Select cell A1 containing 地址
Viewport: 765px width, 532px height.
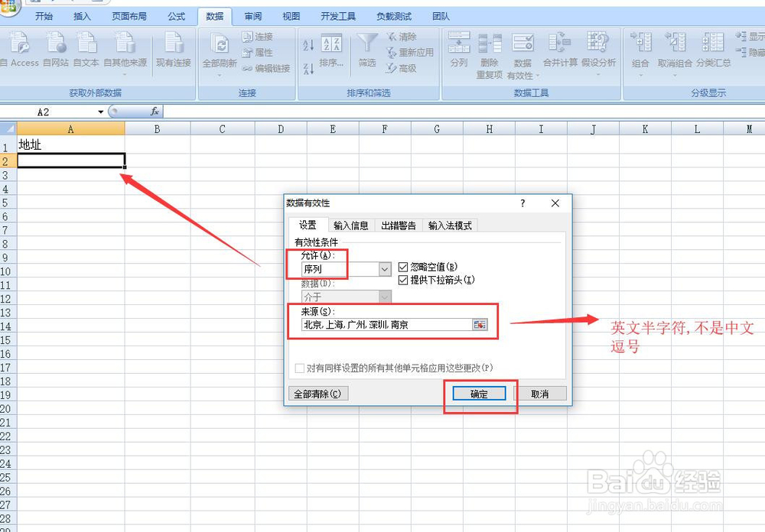(70, 144)
